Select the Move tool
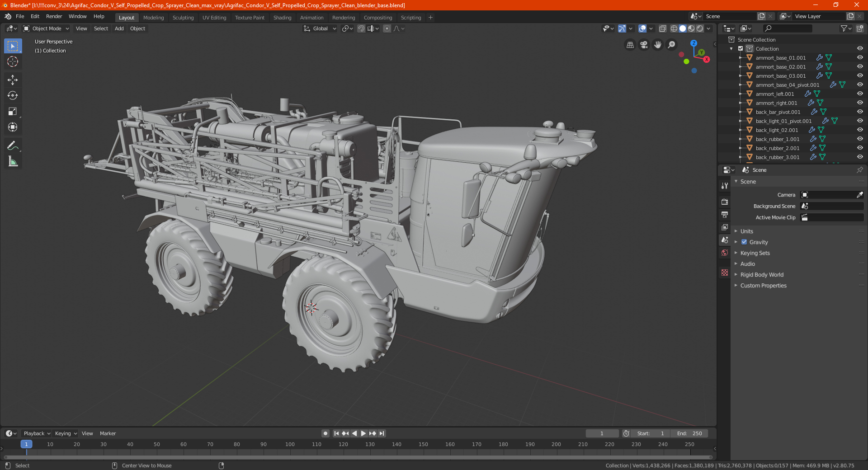The height and width of the screenshot is (470, 868). 13,80
